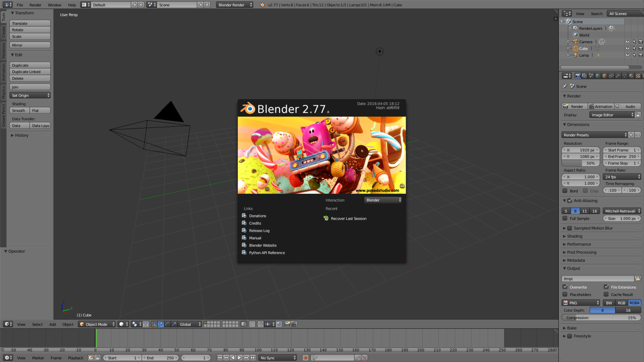Click the timeline range lock icon

point(97,358)
